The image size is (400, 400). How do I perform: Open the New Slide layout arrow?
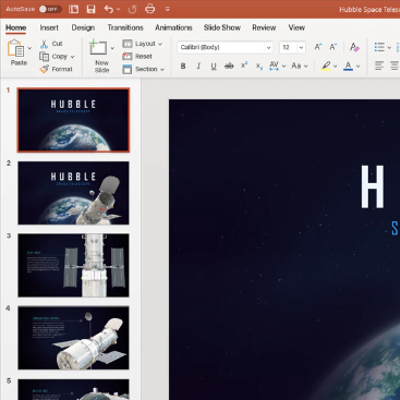pyautogui.click(x=112, y=48)
